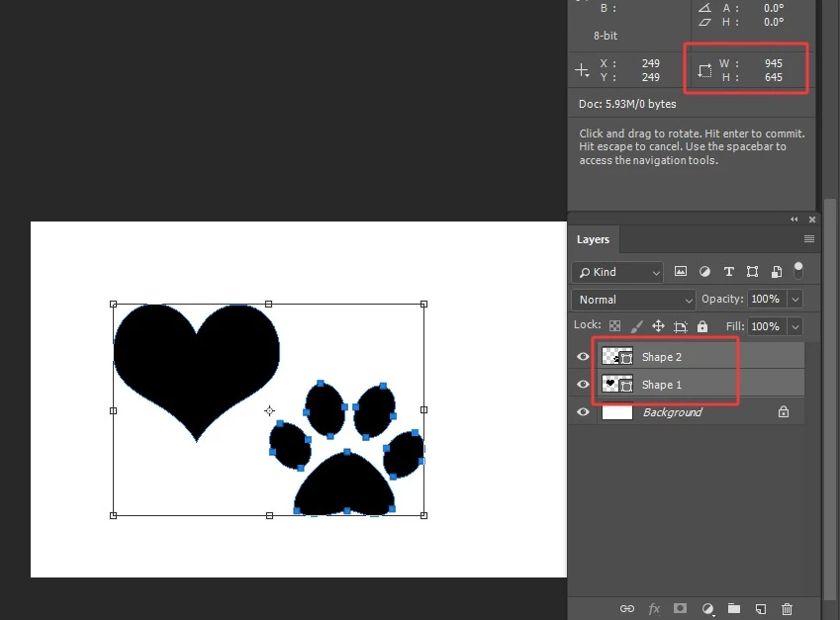This screenshot has width=840, height=620.
Task: Filter for pixel layers icon
Action: click(x=681, y=272)
